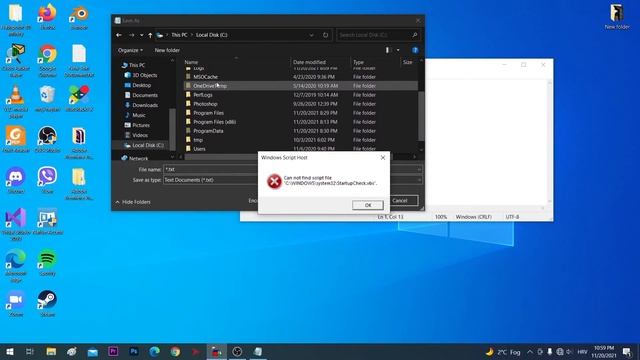Viewport: 640px width, 360px height.
Task: Click the forward arrow in Save As
Action: pyautogui.click(x=131, y=35)
